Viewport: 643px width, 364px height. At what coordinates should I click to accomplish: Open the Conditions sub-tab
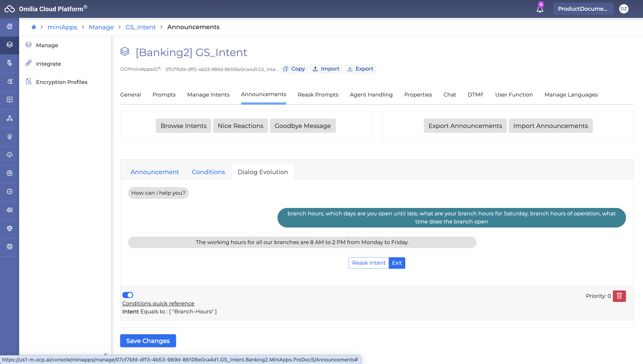click(x=208, y=172)
